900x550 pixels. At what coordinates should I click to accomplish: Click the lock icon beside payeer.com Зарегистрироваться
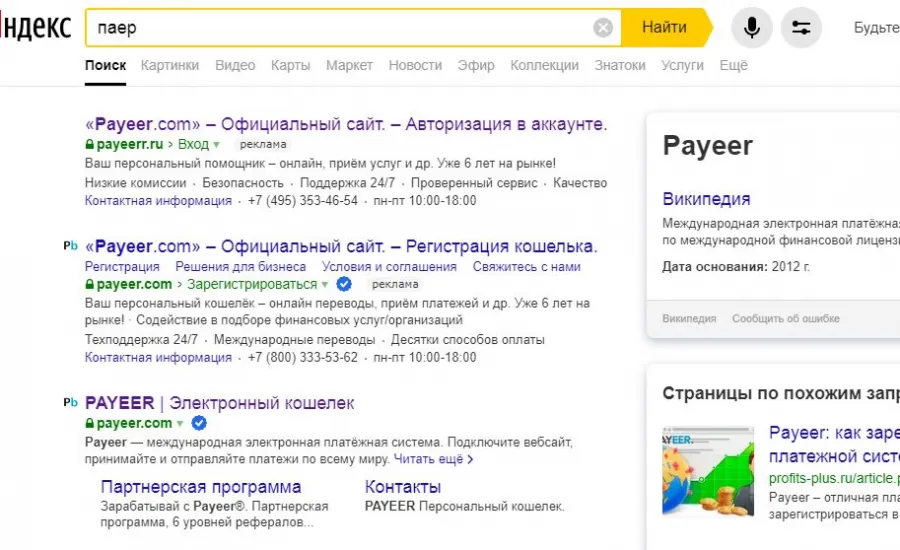pos(90,284)
